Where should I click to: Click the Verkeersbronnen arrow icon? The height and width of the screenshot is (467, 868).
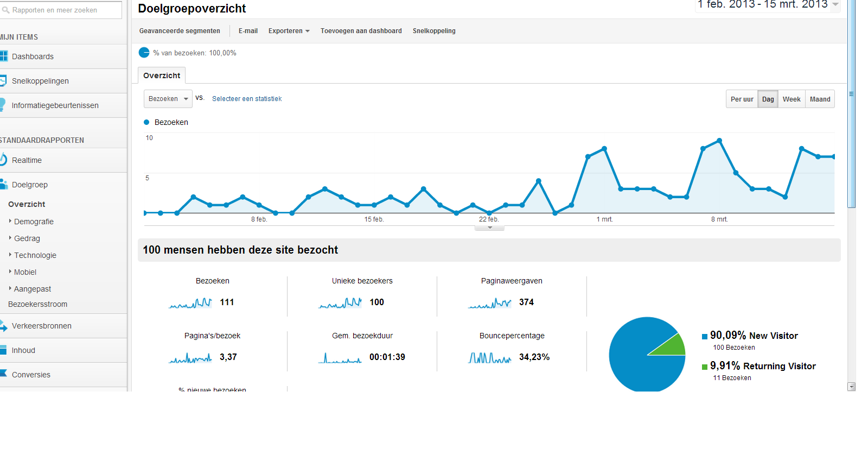tap(3, 326)
